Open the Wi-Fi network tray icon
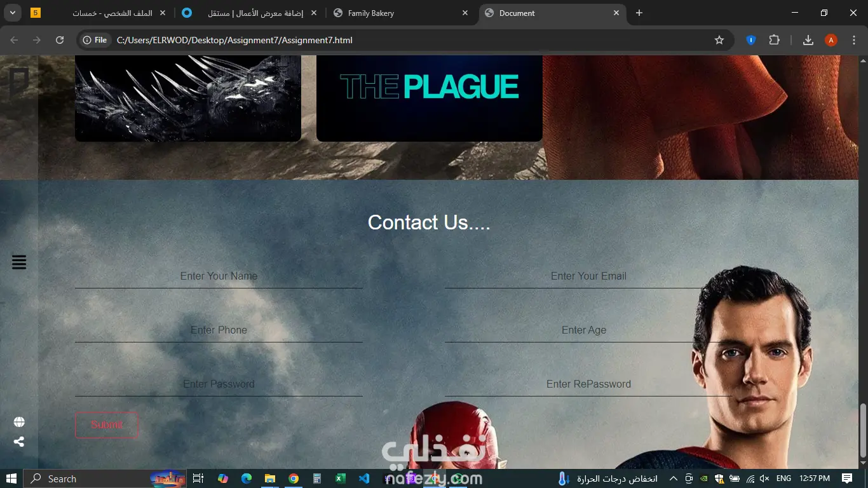The height and width of the screenshot is (488, 868). point(750,478)
